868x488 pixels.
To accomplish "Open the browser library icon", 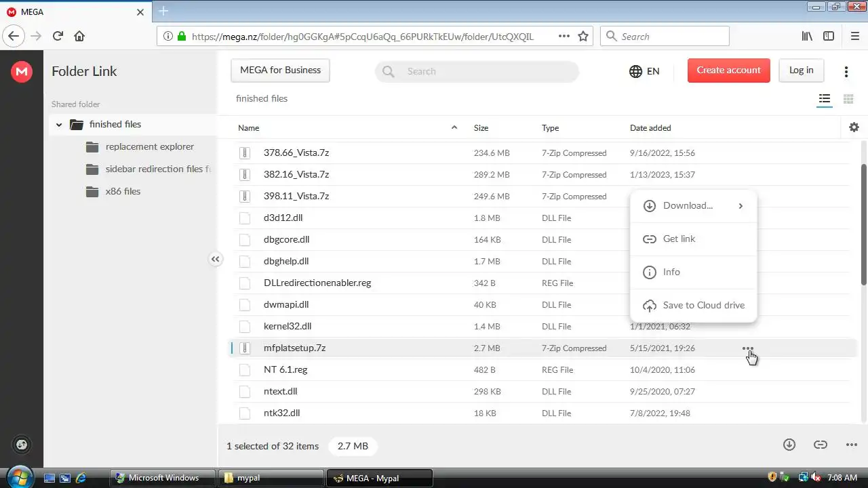I will pyautogui.click(x=807, y=37).
